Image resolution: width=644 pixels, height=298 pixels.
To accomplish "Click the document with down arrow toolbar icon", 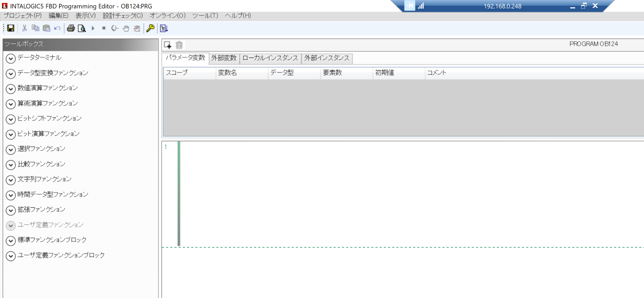I will [164, 28].
